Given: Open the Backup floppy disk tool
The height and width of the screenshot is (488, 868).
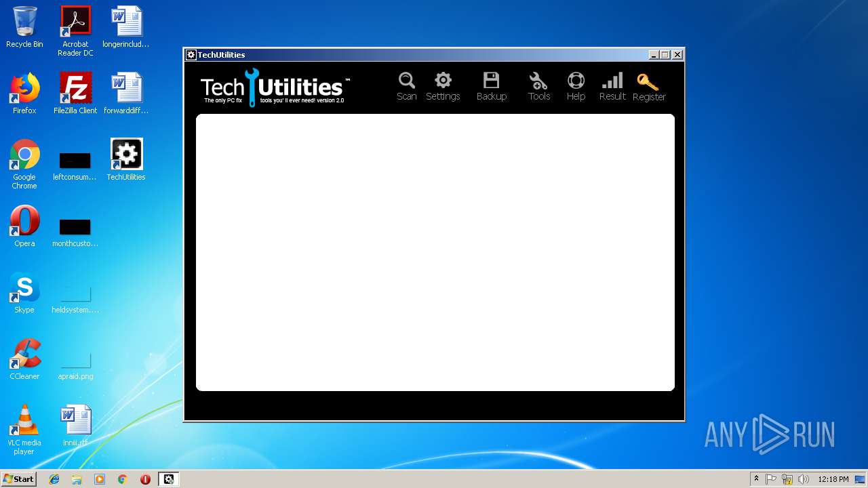Looking at the screenshot, I should tap(492, 87).
